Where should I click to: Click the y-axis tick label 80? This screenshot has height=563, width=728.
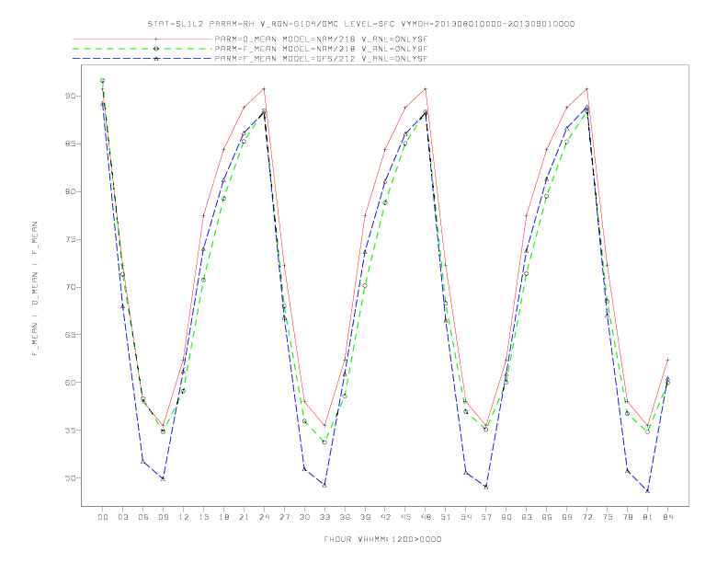click(x=71, y=192)
